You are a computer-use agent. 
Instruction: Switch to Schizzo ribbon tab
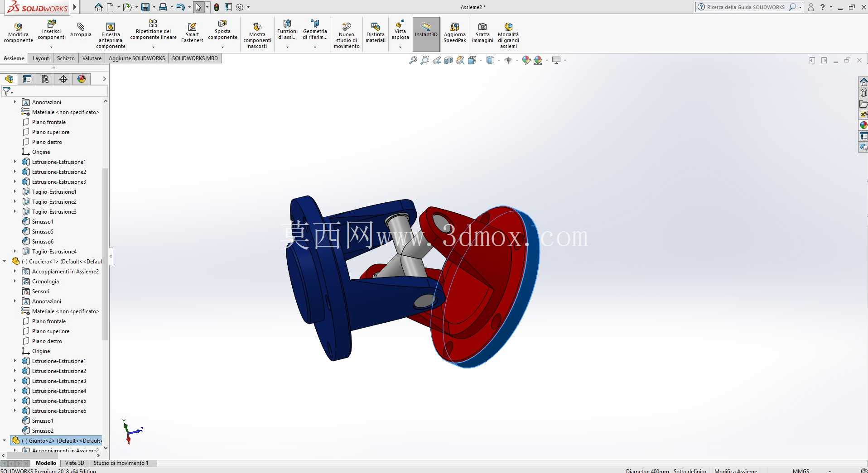point(66,58)
